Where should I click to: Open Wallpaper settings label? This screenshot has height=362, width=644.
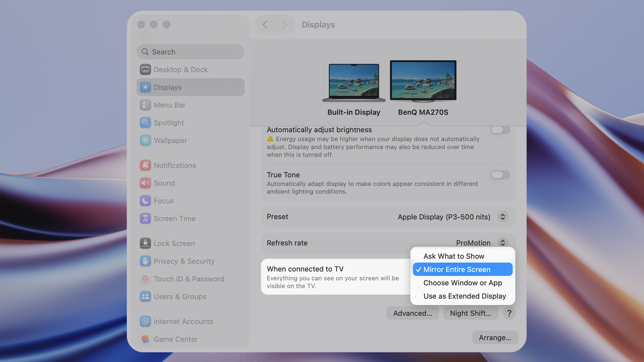(x=170, y=140)
